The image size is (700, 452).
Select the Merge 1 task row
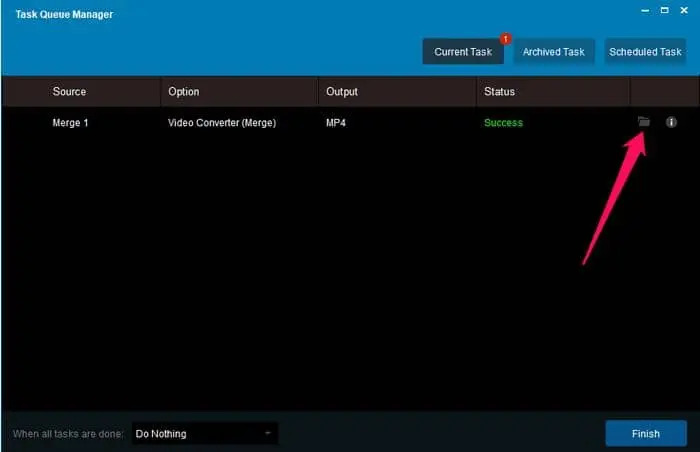(70, 123)
